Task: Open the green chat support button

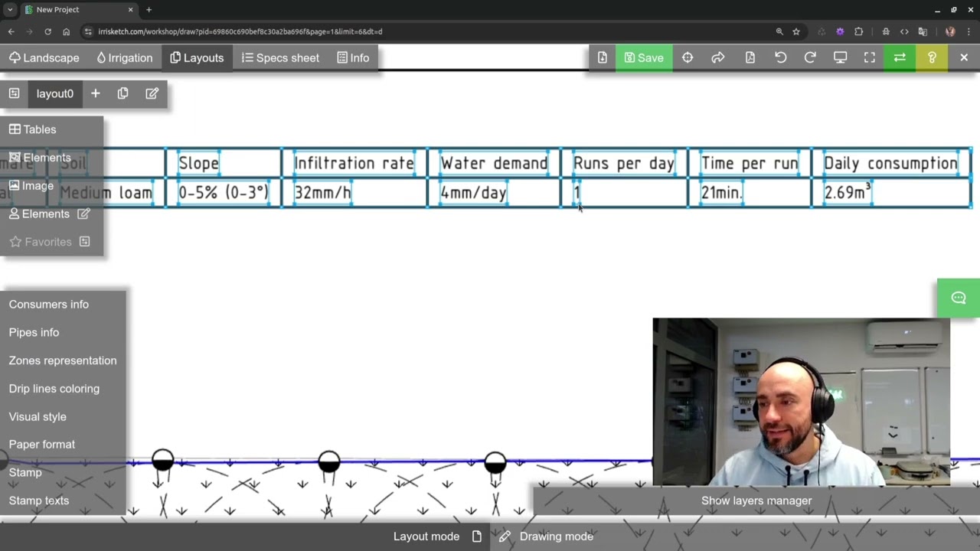Action: tap(959, 298)
